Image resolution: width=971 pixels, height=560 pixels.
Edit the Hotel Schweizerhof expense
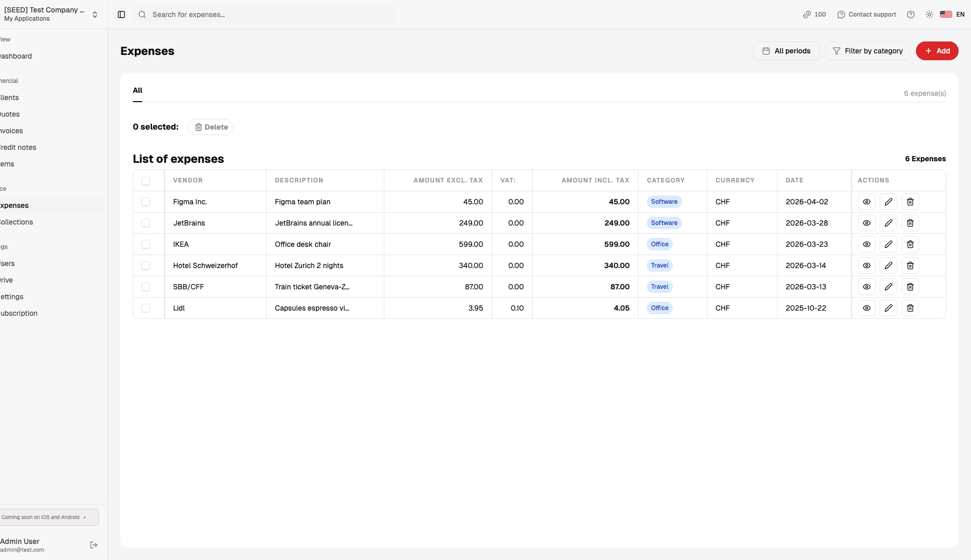(888, 265)
